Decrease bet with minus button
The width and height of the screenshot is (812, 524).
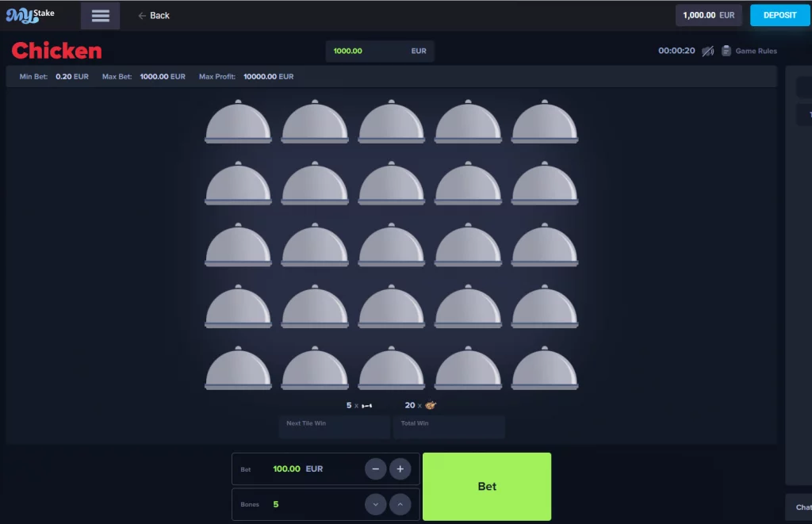tap(376, 469)
